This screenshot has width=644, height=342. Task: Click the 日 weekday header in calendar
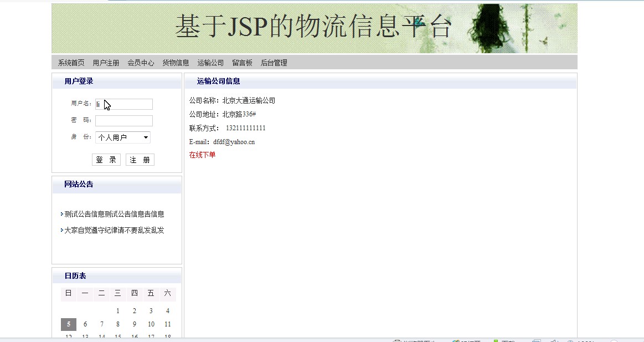pos(69,293)
